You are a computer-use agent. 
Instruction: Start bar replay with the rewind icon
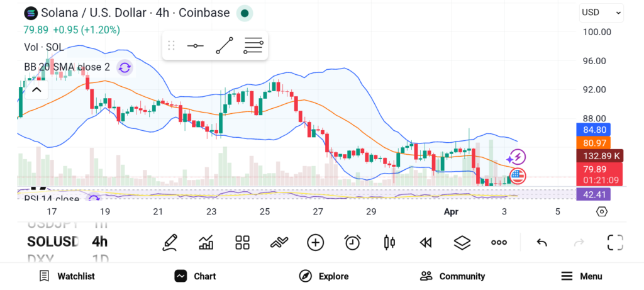coord(426,242)
